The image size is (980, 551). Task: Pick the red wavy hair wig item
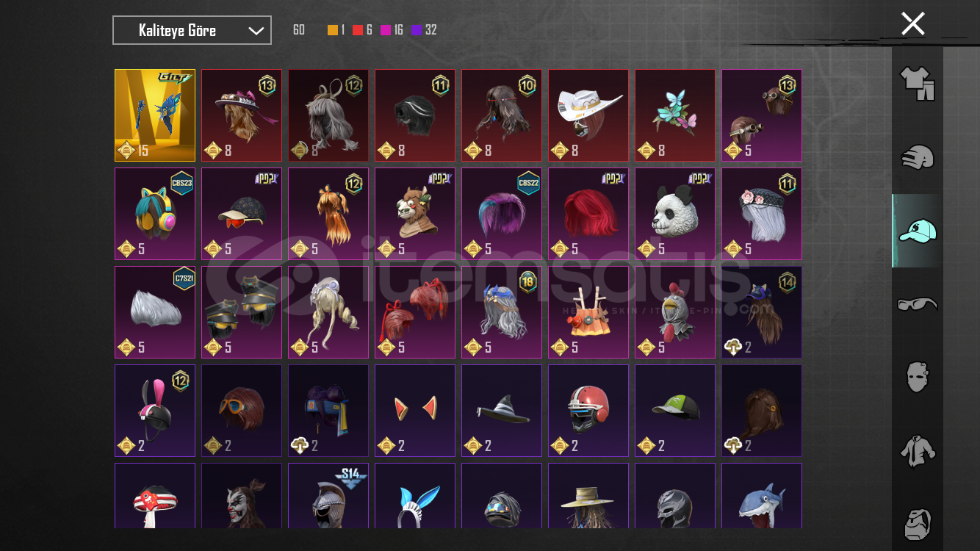click(x=588, y=214)
